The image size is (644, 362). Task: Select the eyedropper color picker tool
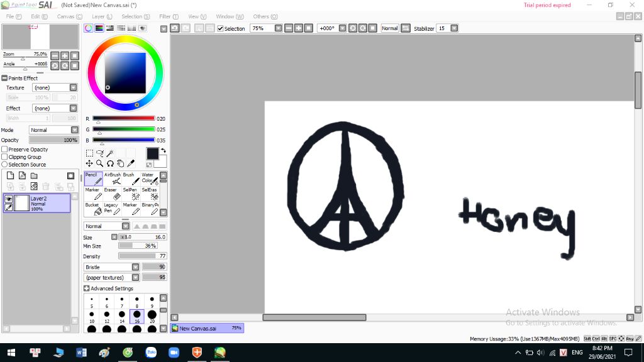click(131, 163)
